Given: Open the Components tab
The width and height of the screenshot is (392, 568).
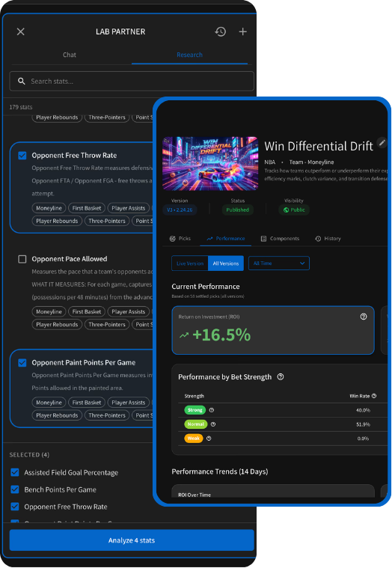Looking at the screenshot, I should [x=280, y=239].
